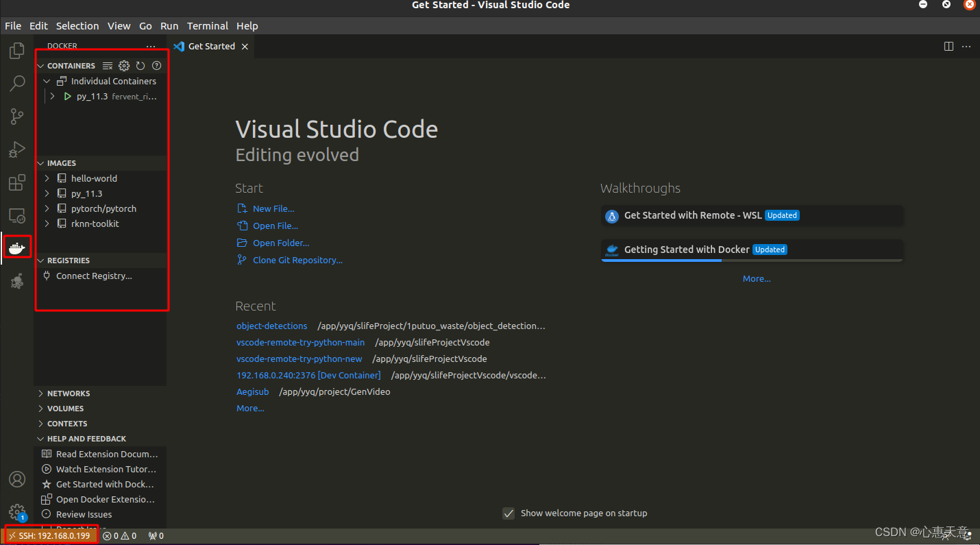This screenshot has height=545, width=980.
Task: Click the New File... link
Action: point(273,208)
